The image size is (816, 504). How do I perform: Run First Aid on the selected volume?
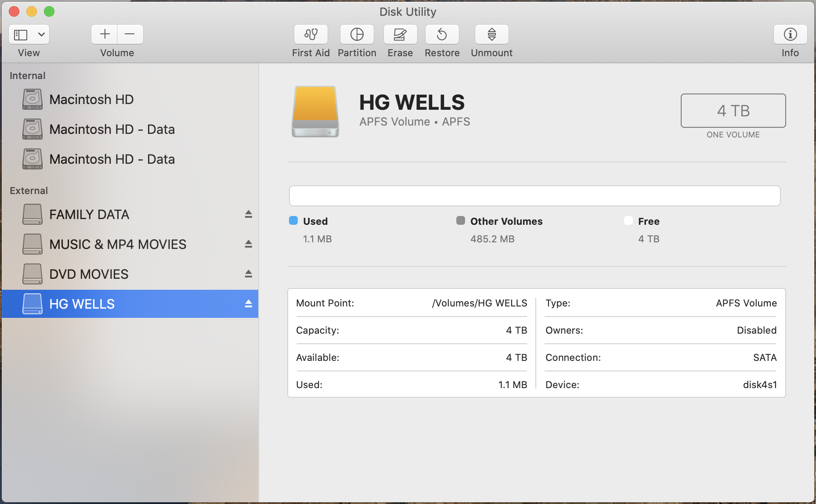click(x=311, y=34)
